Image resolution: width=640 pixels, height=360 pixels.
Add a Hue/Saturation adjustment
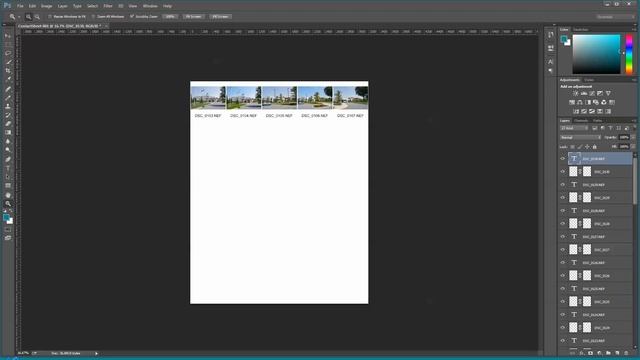click(572, 102)
